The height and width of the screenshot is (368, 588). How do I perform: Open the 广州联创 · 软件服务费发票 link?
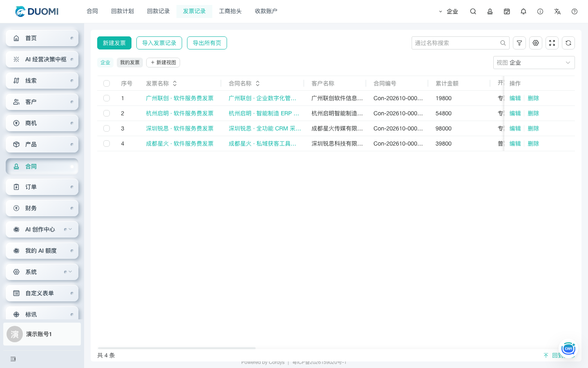point(180,98)
